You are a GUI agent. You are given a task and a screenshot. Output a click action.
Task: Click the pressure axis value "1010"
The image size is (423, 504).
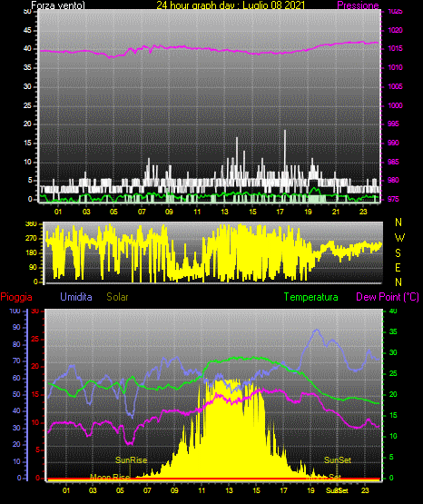[395, 67]
